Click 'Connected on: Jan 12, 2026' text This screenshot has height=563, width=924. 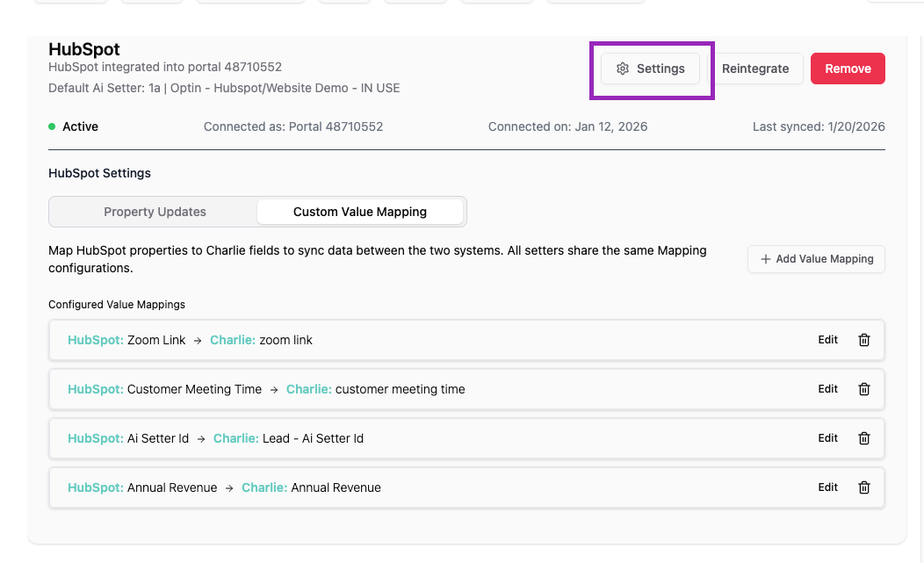pyautogui.click(x=567, y=126)
